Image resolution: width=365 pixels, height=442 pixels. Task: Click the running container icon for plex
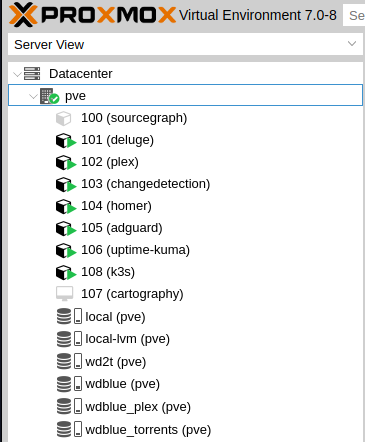click(x=66, y=162)
